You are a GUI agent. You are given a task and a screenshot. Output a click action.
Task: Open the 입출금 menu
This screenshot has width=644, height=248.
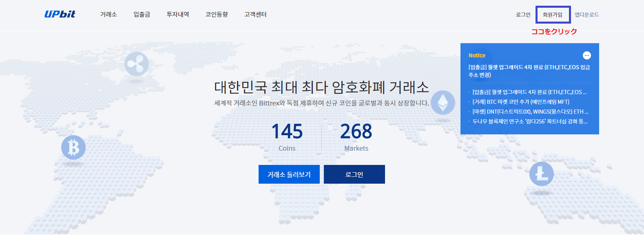[x=142, y=15]
